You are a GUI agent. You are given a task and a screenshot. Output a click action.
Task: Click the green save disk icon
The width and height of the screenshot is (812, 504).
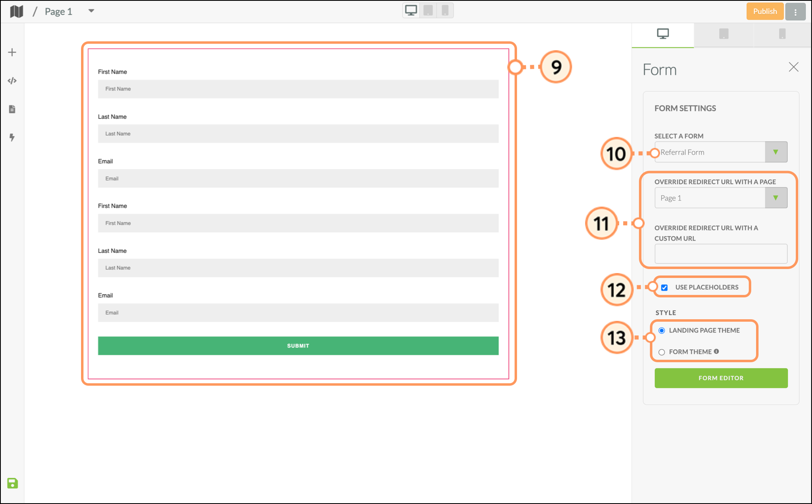[13, 483]
